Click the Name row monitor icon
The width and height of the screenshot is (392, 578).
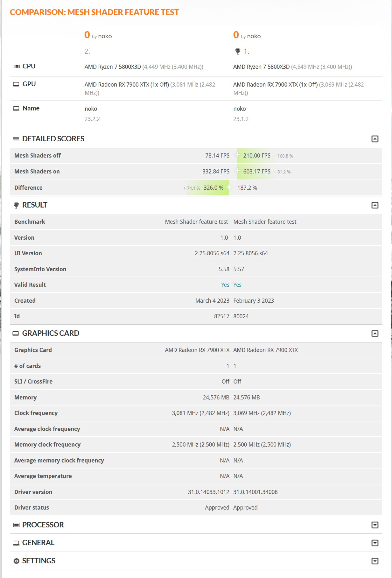pyautogui.click(x=16, y=108)
